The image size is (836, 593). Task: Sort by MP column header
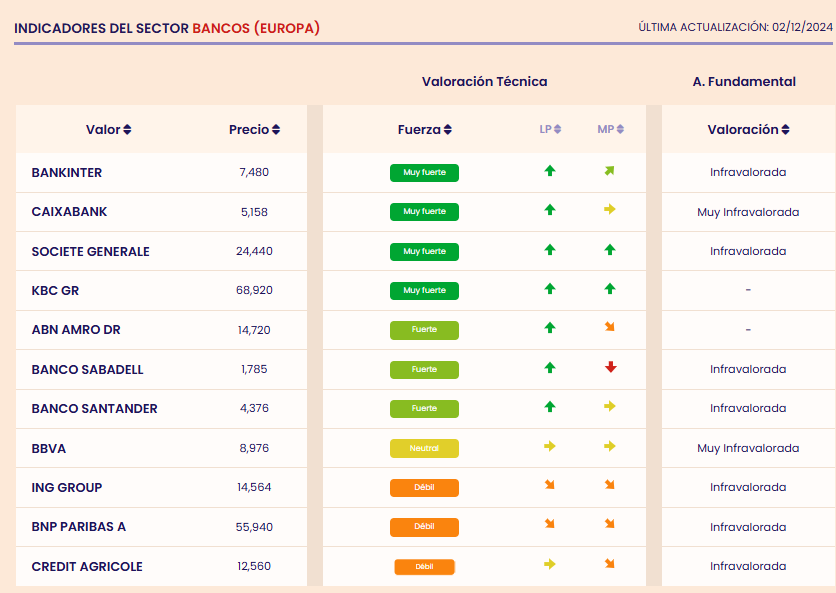tap(610, 129)
